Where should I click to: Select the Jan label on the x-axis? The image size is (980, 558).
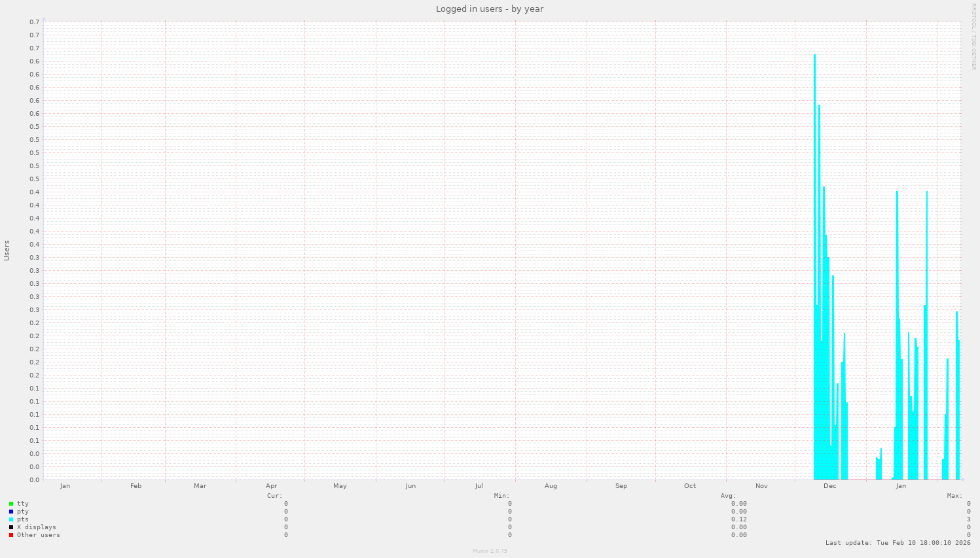(901, 486)
